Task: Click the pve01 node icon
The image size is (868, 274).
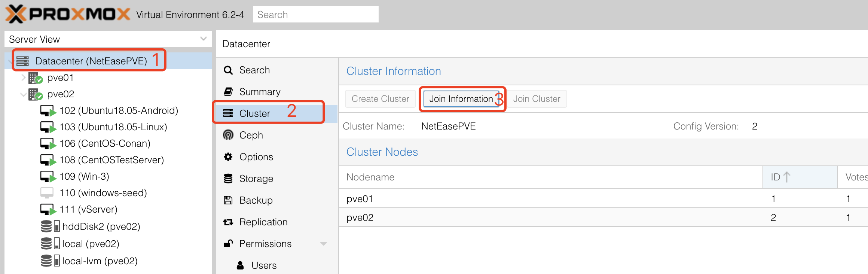Action: pyautogui.click(x=36, y=78)
